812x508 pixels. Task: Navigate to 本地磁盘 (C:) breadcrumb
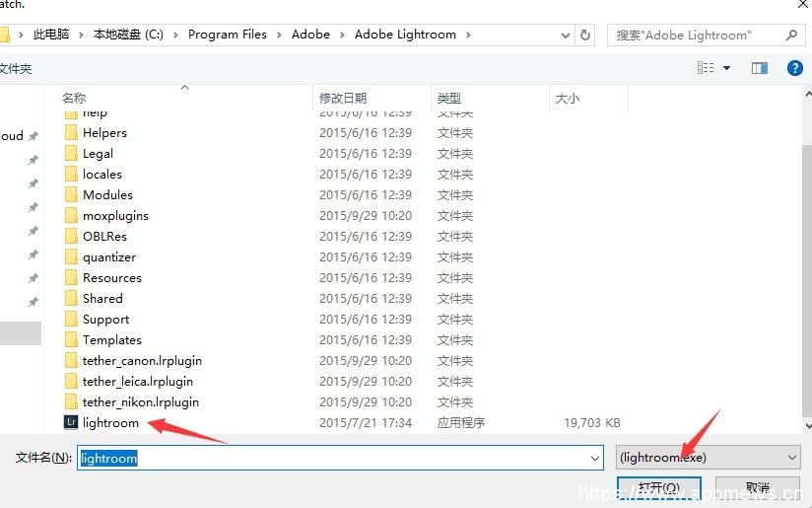tap(128, 35)
